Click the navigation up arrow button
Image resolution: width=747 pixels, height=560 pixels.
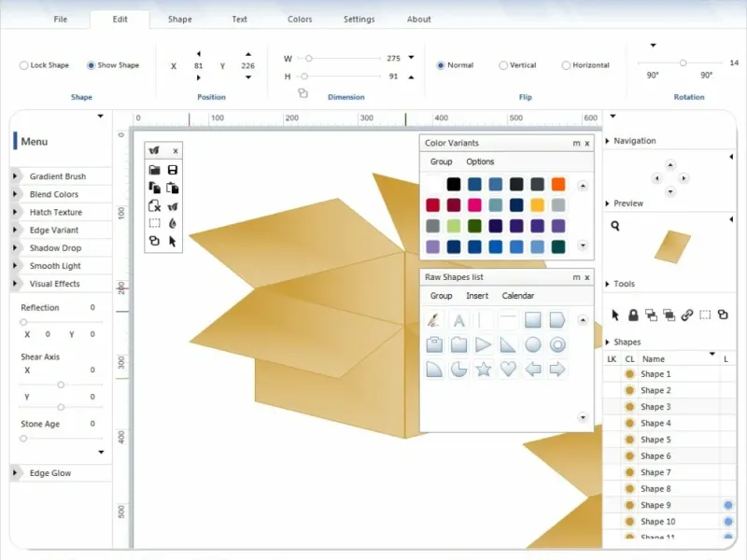[670, 165]
